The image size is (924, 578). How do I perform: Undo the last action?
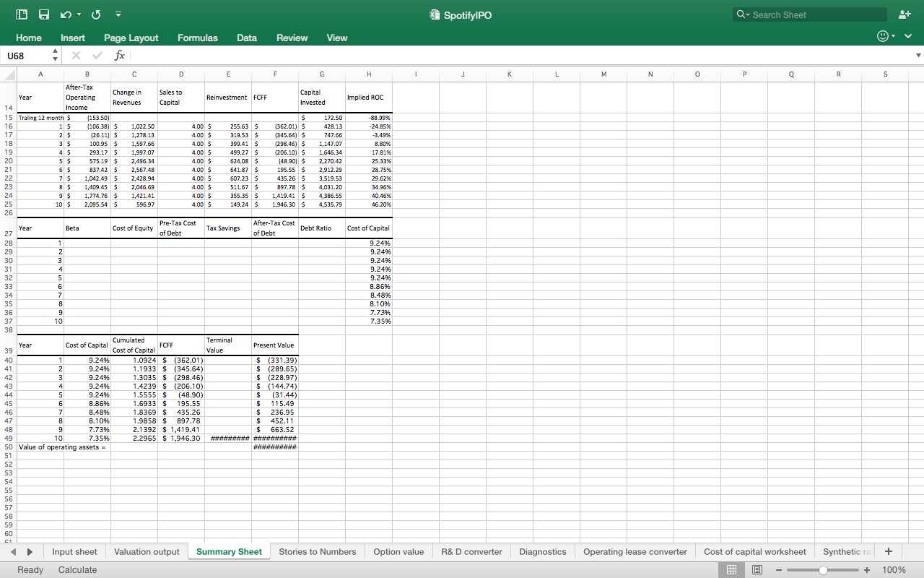[x=66, y=14]
